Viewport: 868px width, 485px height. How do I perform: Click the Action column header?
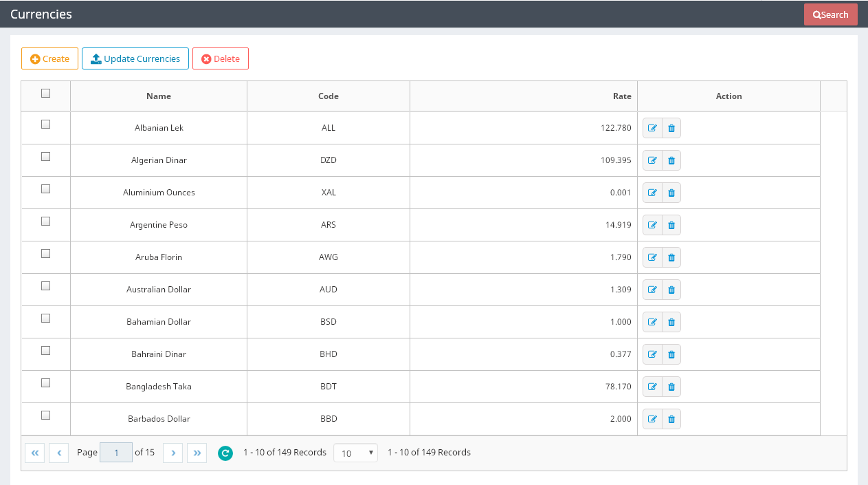[x=728, y=96]
